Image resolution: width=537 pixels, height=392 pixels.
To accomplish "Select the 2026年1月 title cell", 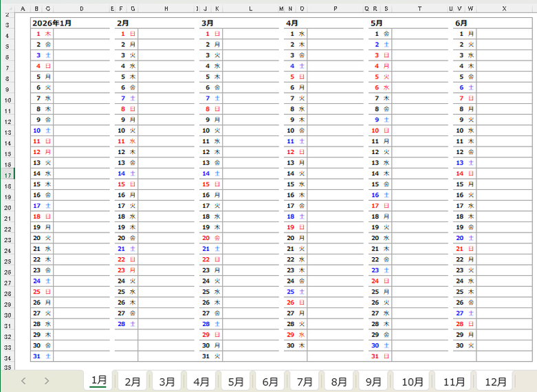I will pyautogui.click(x=52, y=23).
